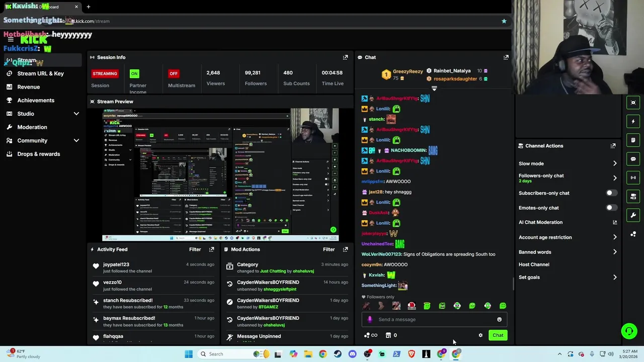Select the red emote in quick emotes row

click(412, 306)
